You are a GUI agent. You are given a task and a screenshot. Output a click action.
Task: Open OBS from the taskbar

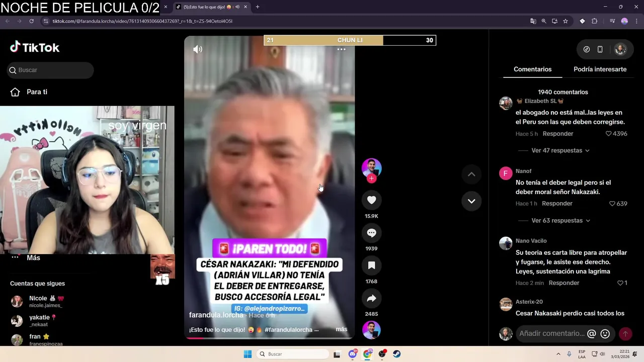[382, 354]
